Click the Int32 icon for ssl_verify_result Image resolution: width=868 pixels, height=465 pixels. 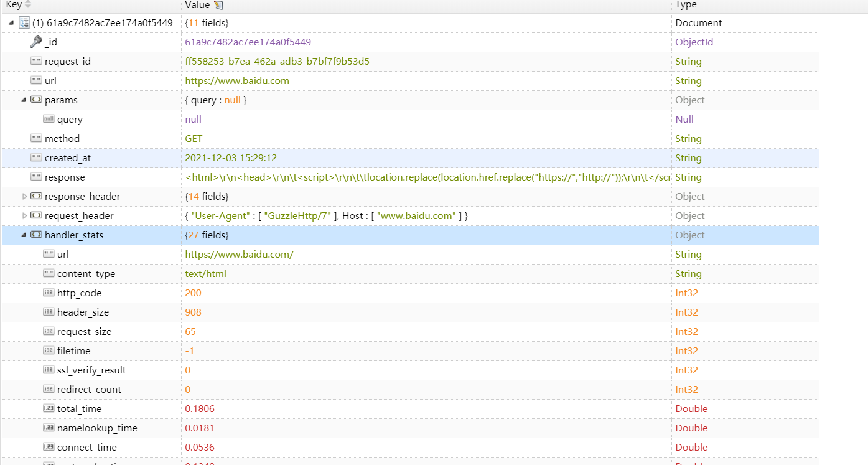(x=49, y=370)
